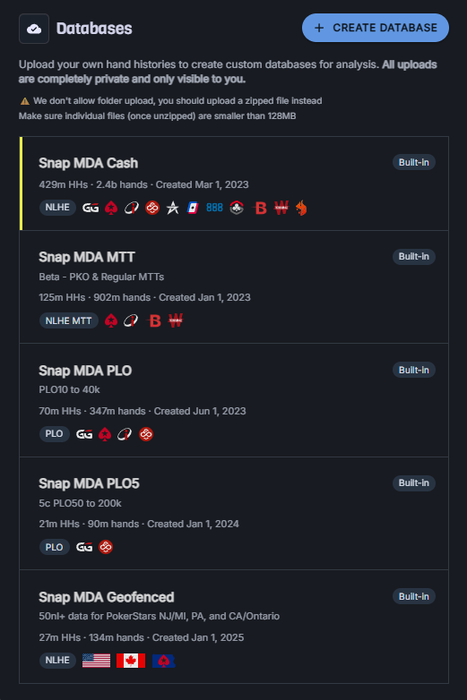Click the orange flame icon in Snap MDA Cash
The height and width of the screenshot is (700, 467).
click(x=301, y=208)
